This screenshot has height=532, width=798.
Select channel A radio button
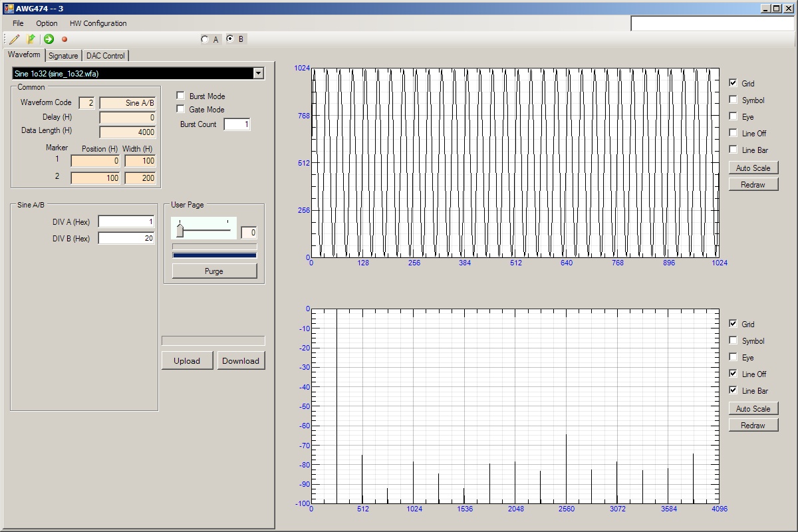[205, 39]
